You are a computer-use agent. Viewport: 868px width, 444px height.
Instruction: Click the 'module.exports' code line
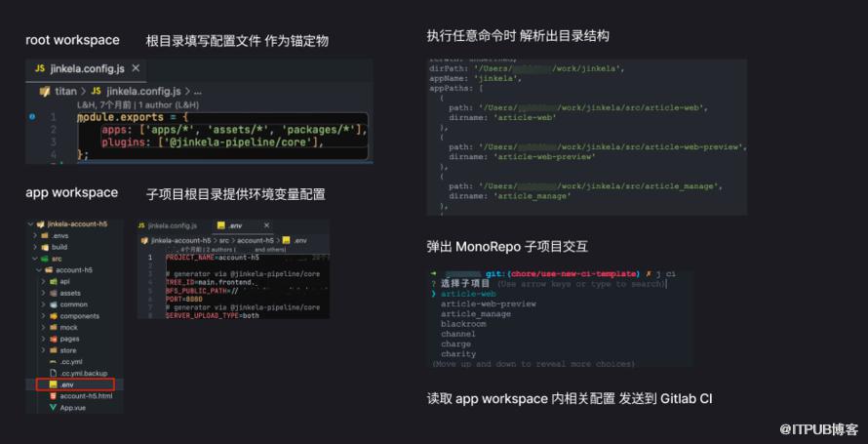pyautogui.click(x=133, y=117)
